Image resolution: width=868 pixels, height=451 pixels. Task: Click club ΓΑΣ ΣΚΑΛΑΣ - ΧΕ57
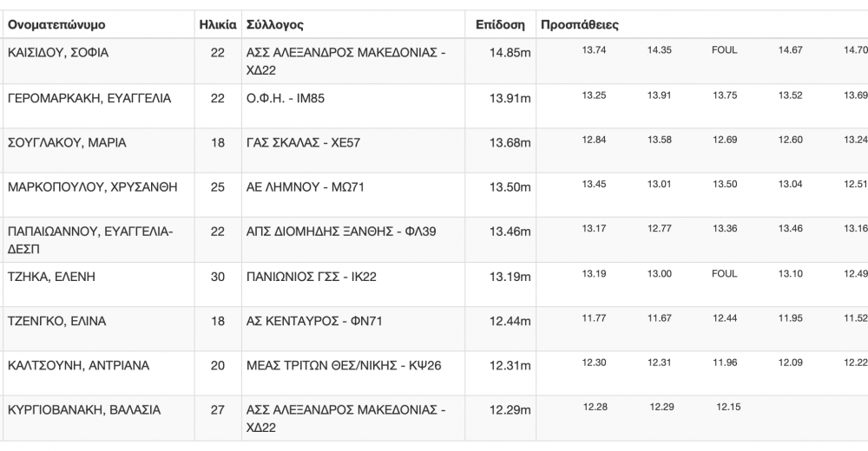(303, 143)
